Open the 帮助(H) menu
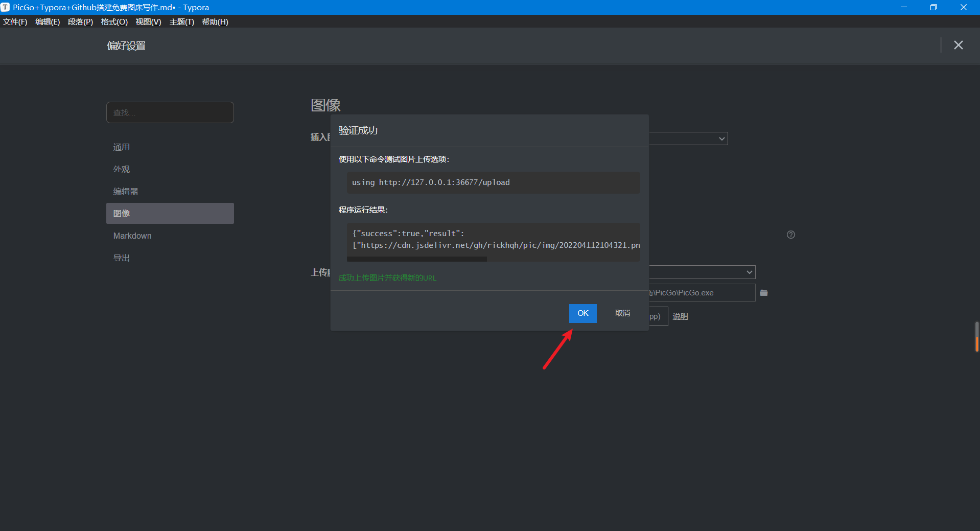This screenshot has height=531, width=980. click(x=215, y=22)
